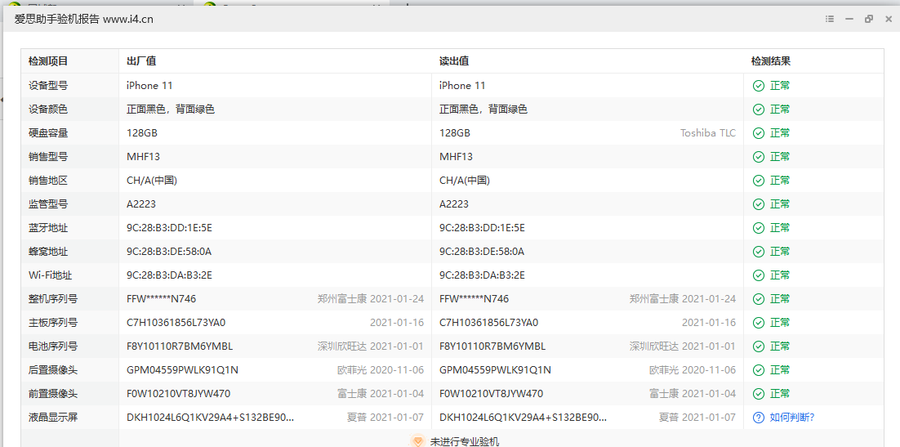Click the green check icon in 后置摄像头 row
The image size is (900, 447).
click(x=759, y=370)
